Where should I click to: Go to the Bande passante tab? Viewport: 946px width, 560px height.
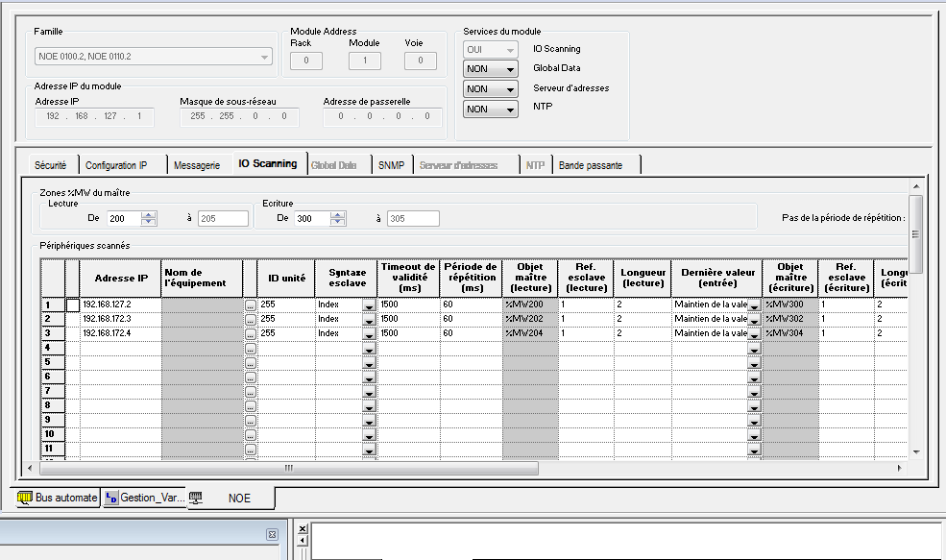[590, 165]
